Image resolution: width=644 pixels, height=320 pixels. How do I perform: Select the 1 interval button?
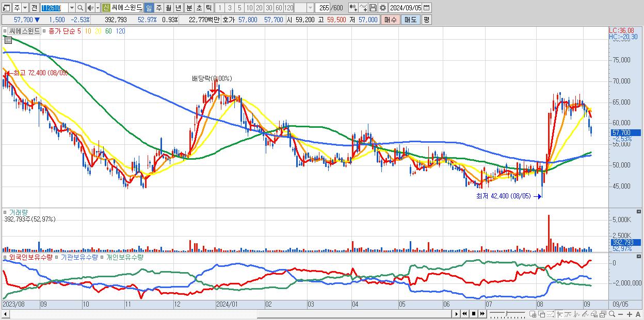220,8
